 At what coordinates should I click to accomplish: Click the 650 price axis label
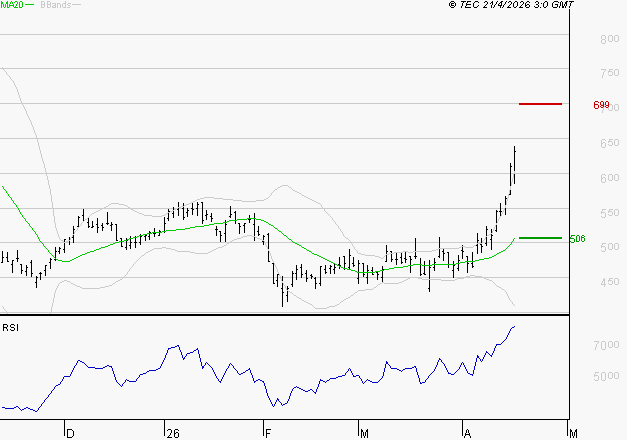(609, 143)
